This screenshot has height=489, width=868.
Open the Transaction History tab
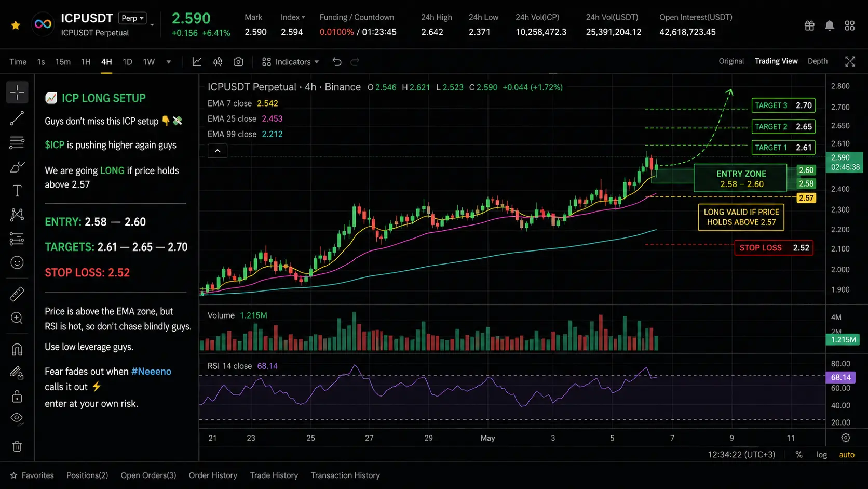pyautogui.click(x=345, y=475)
